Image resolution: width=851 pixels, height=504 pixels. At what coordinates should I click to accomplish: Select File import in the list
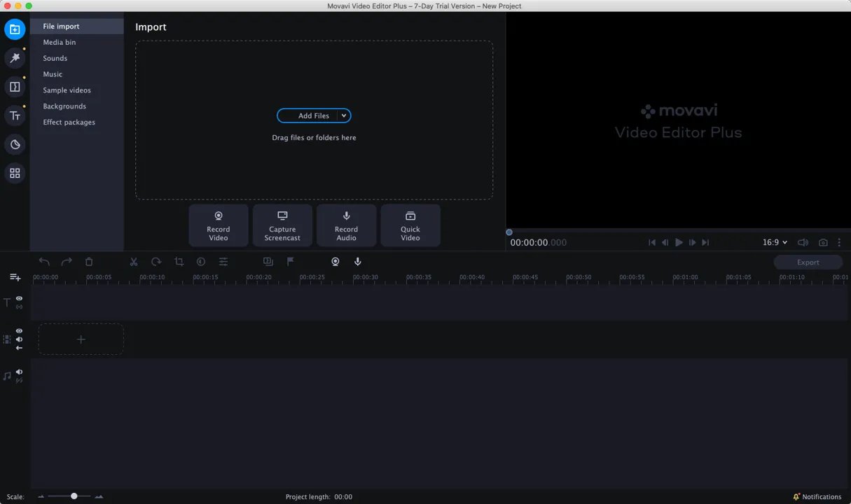pos(77,27)
